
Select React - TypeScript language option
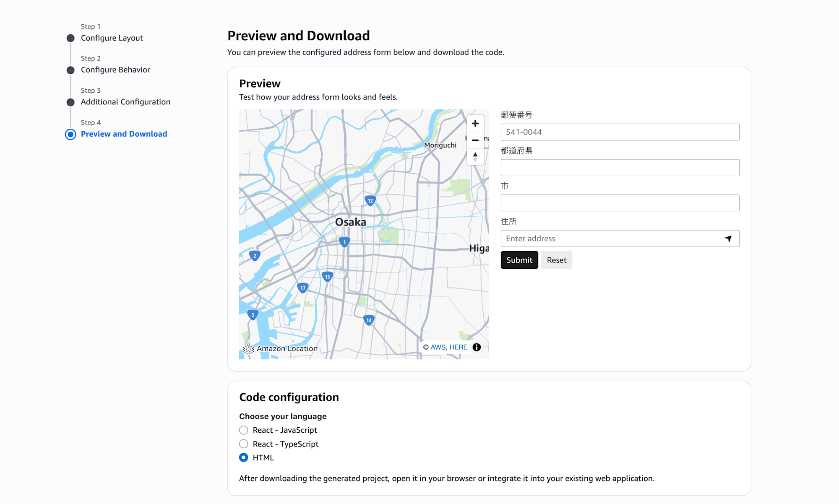tap(244, 444)
